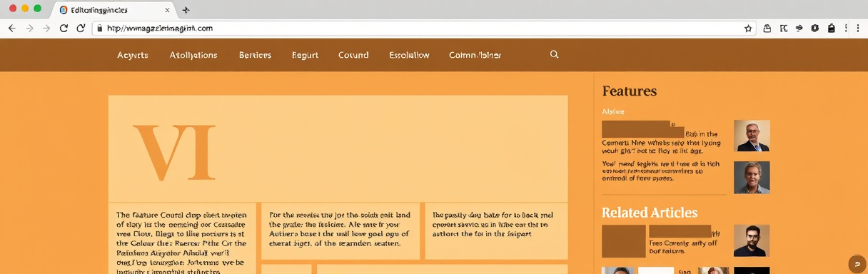Image resolution: width=868 pixels, height=274 pixels.
Task: Open a new tab with plus button
Action: point(186,10)
